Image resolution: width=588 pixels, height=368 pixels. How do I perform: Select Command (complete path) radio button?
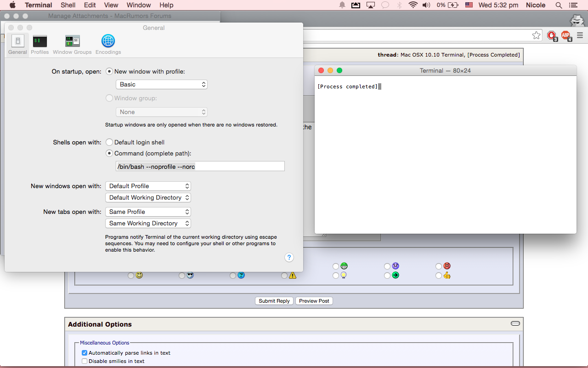(109, 154)
